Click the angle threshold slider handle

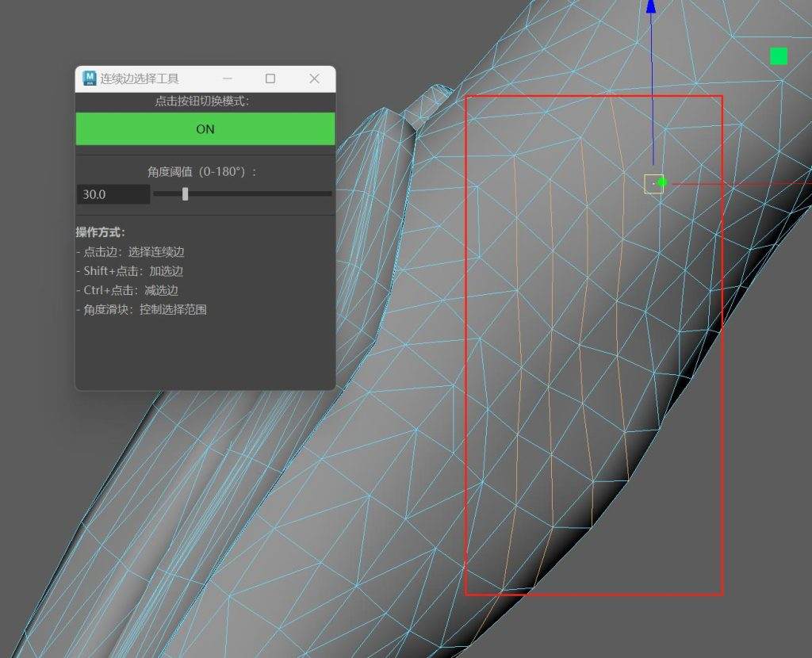pyautogui.click(x=186, y=193)
